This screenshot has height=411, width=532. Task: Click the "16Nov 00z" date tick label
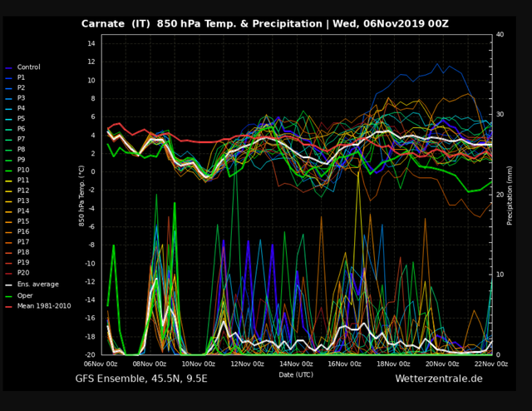pos(345,364)
